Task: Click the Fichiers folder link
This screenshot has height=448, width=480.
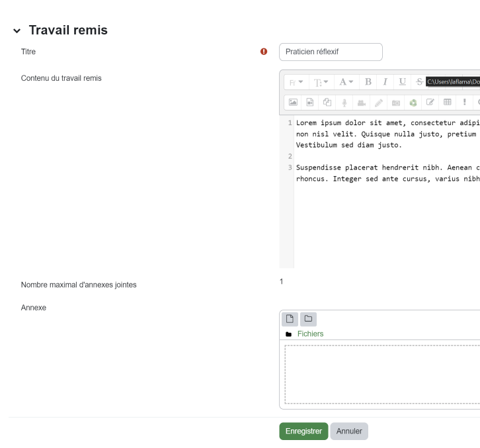Action: 310,334
